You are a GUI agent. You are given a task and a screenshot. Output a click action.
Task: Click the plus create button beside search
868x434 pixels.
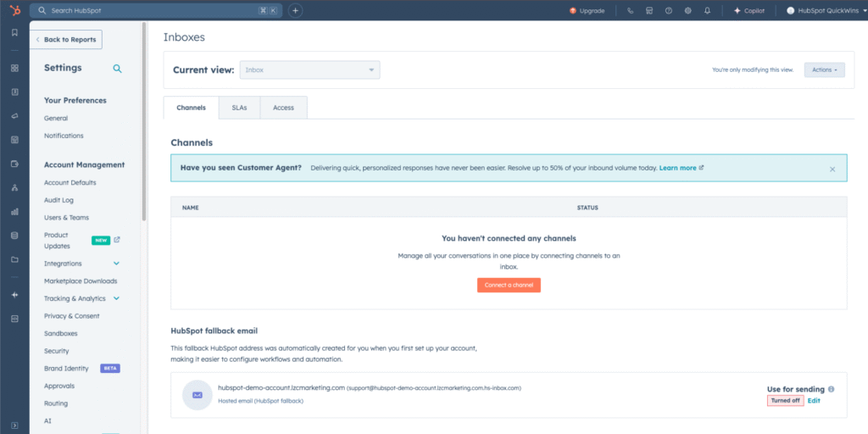(x=296, y=10)
